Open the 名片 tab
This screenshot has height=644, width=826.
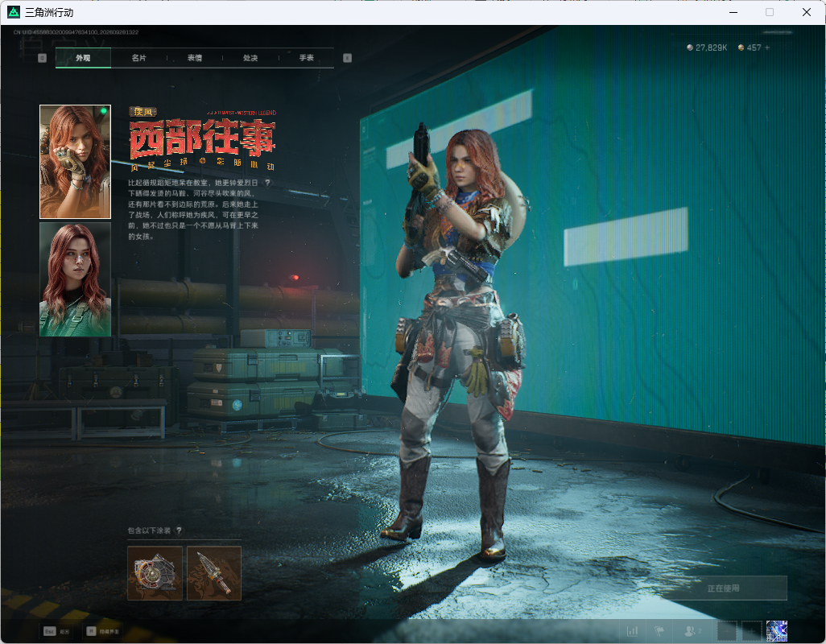point(139,58)
